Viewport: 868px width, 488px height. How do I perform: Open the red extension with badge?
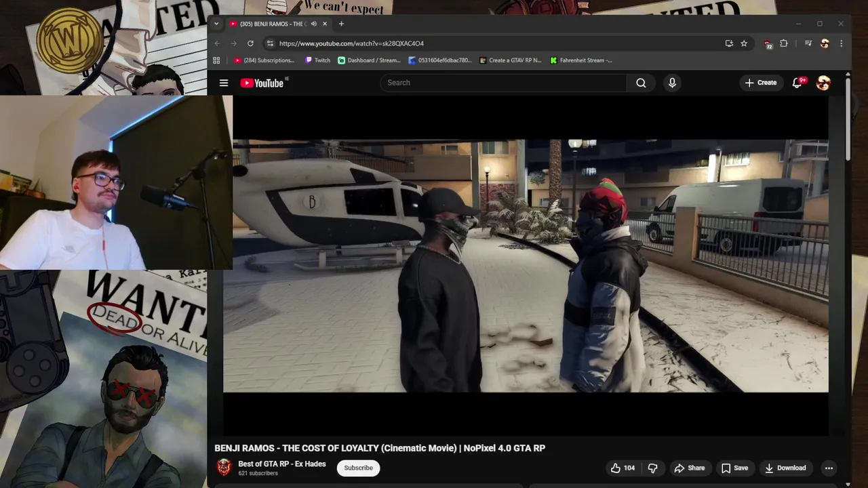768,43
